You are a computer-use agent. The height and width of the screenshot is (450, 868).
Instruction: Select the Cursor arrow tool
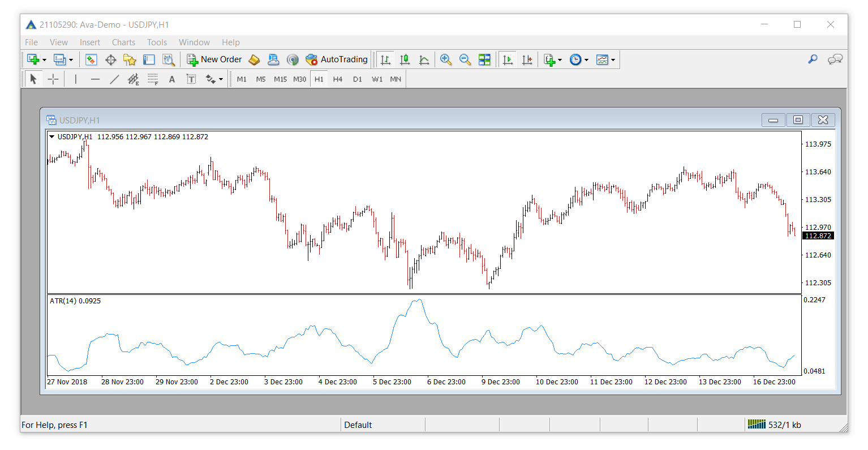pyautogui.click(x=33, y=79)
